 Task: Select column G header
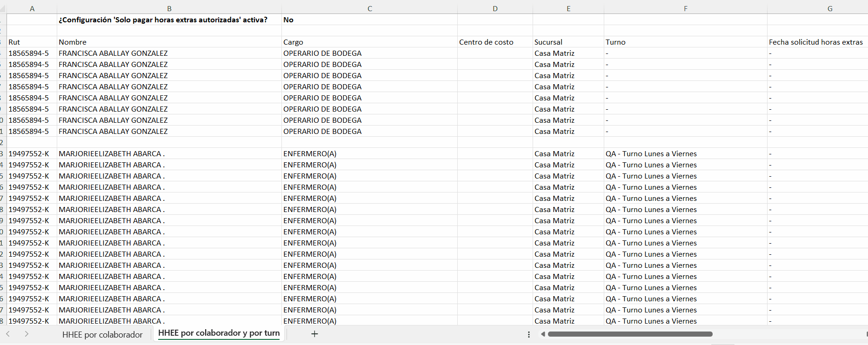(x=829, y=8)
